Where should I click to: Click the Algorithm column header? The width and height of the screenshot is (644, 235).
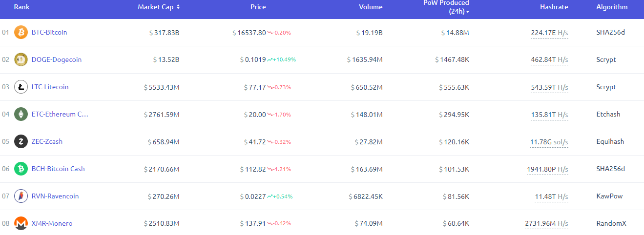pyautogui.click(x=612, y=7)
